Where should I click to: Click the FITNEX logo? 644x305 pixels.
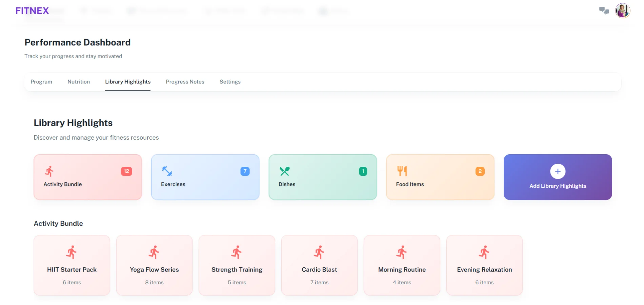(32, 11)
